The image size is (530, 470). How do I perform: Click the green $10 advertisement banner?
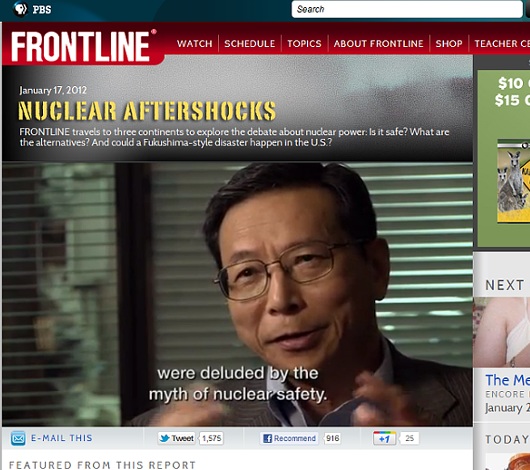point(504,159)
